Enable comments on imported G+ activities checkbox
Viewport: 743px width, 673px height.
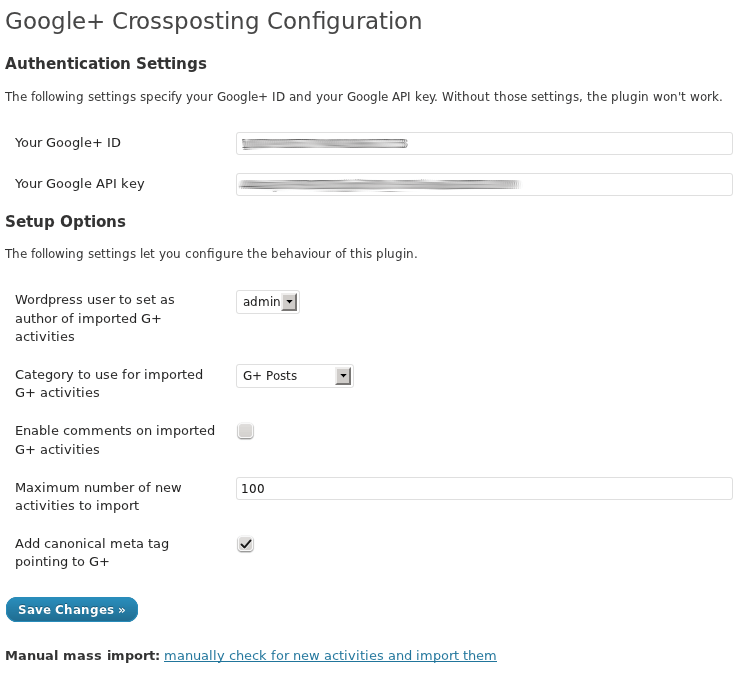coord(245,431)
